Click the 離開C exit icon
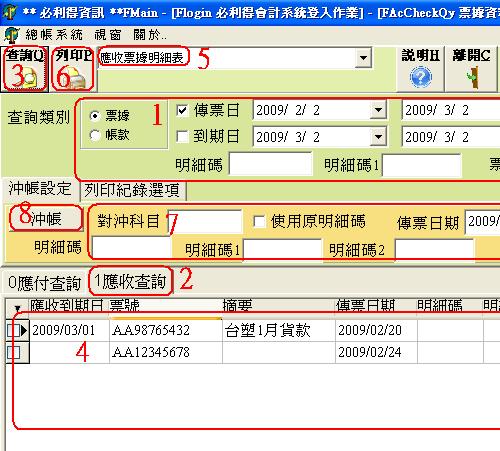The width and height of the screenshot is (500, 451). [x=471, y=69]
